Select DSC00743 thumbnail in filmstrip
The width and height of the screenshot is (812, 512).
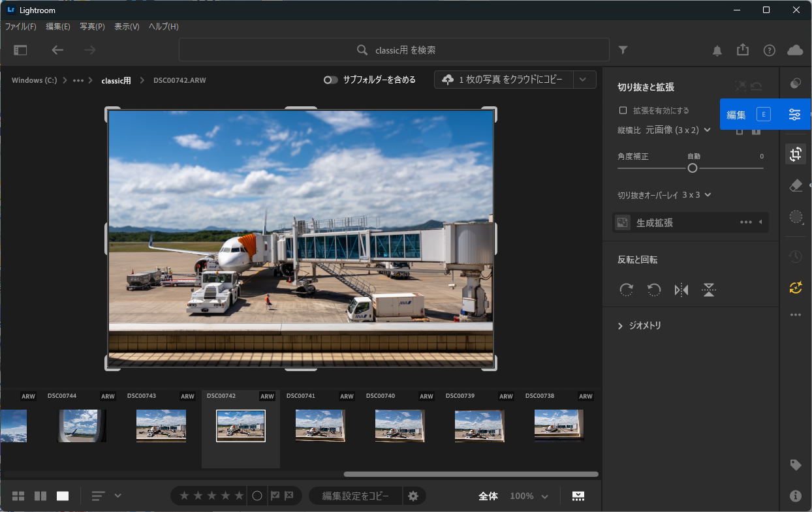pos(161,426)
